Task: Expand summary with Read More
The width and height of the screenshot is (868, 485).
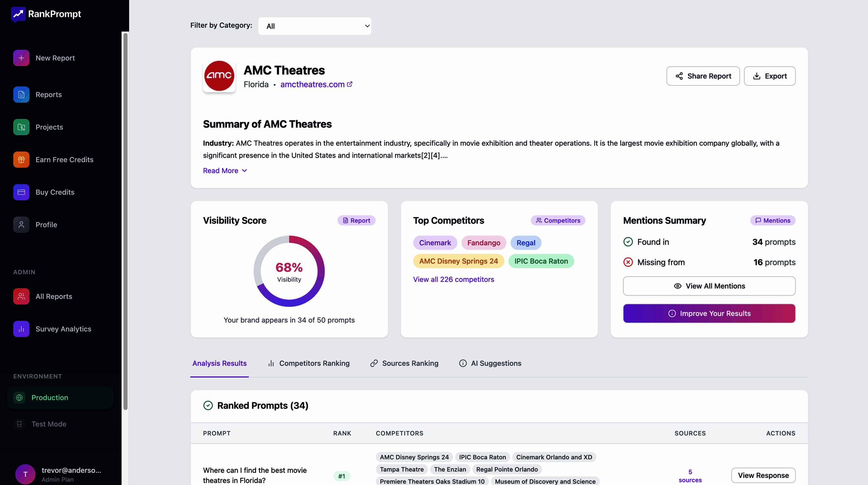Action: click(225, 171)
